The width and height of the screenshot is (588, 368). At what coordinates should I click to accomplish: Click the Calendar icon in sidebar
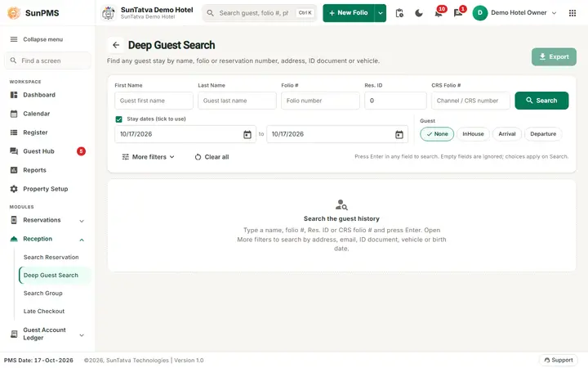(14, 114)
